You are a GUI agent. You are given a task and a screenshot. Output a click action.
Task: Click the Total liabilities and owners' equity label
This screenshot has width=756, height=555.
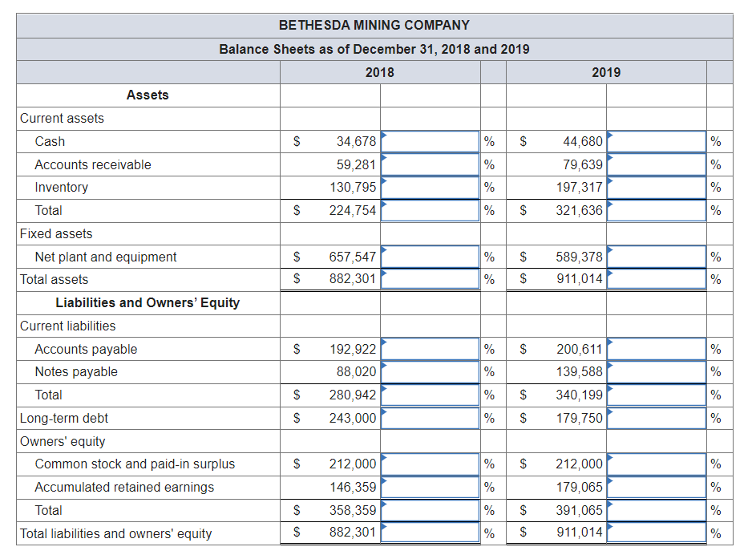(x=115, y=534)
